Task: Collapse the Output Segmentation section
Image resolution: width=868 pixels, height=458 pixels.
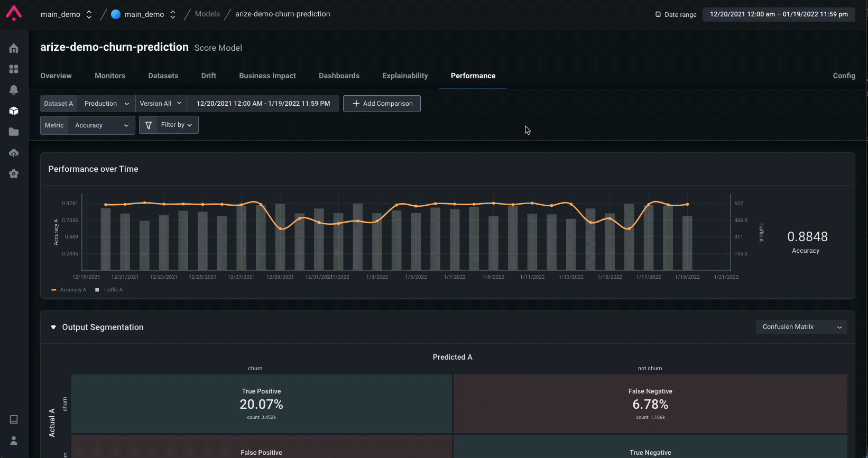Action: point(53,327)
